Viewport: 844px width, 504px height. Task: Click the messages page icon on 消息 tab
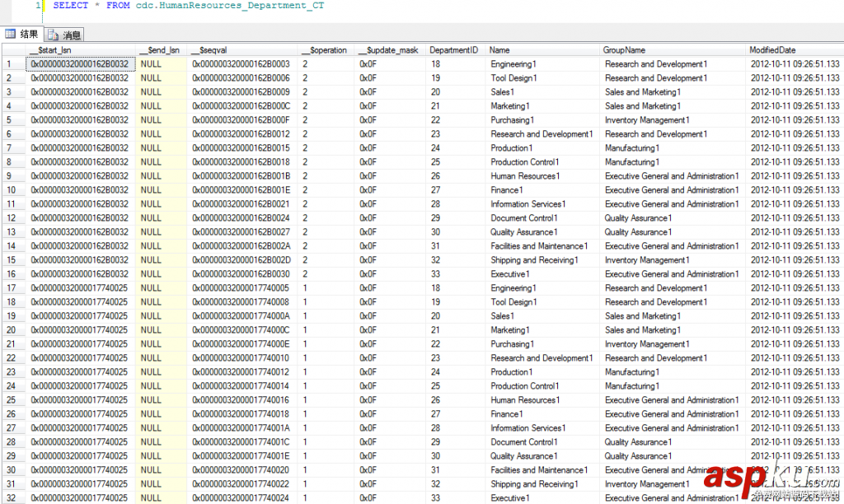53,35
